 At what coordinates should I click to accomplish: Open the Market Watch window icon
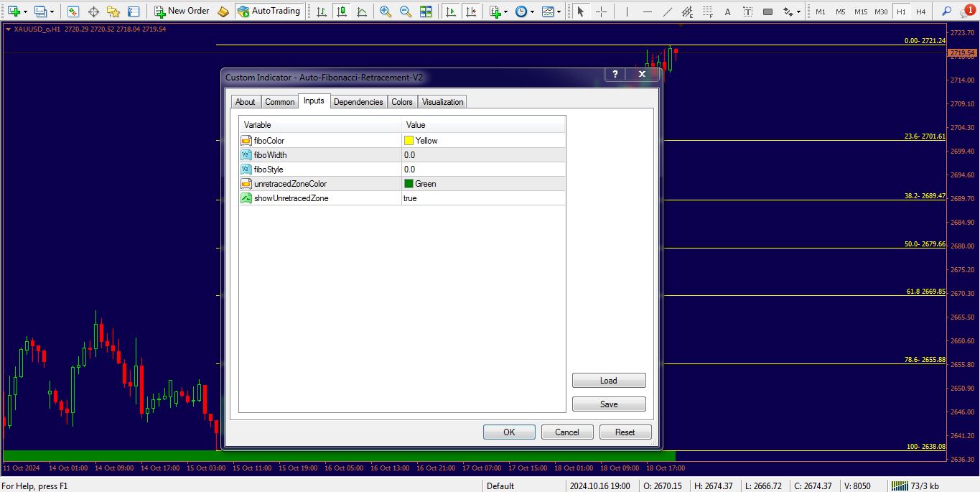pyautogui.click(x=73, y=11)
